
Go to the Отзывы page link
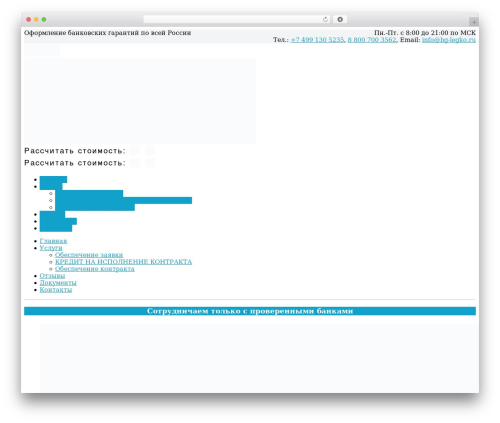52,276
